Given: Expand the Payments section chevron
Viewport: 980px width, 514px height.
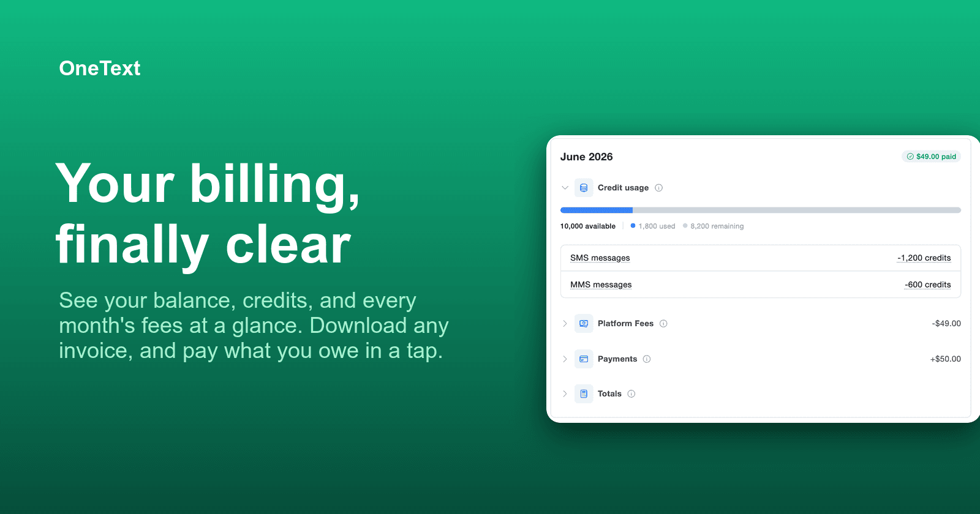Looking at the screenshot, I should tap(565, 359).
